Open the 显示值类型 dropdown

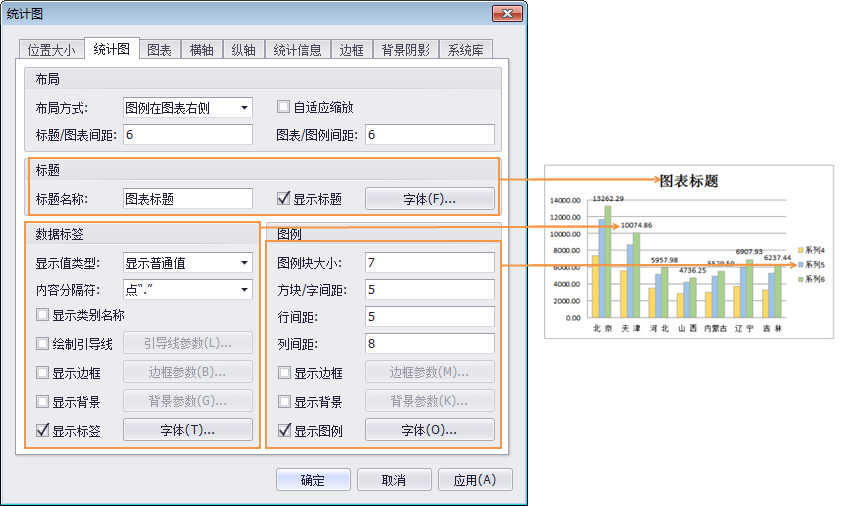tap(244, 264)
